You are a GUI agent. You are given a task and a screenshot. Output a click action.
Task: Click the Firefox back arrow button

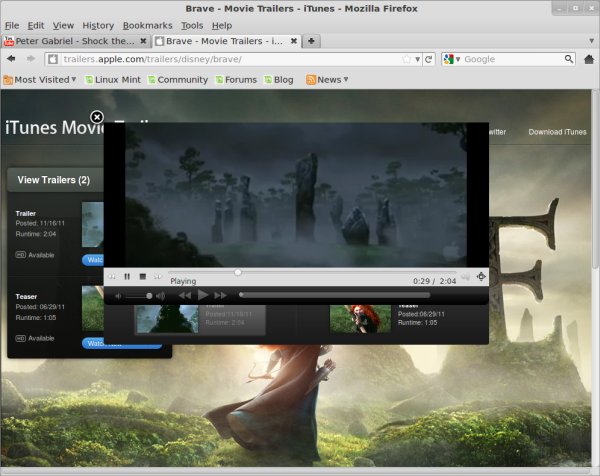pyautogui.click(x=12, y=59)
